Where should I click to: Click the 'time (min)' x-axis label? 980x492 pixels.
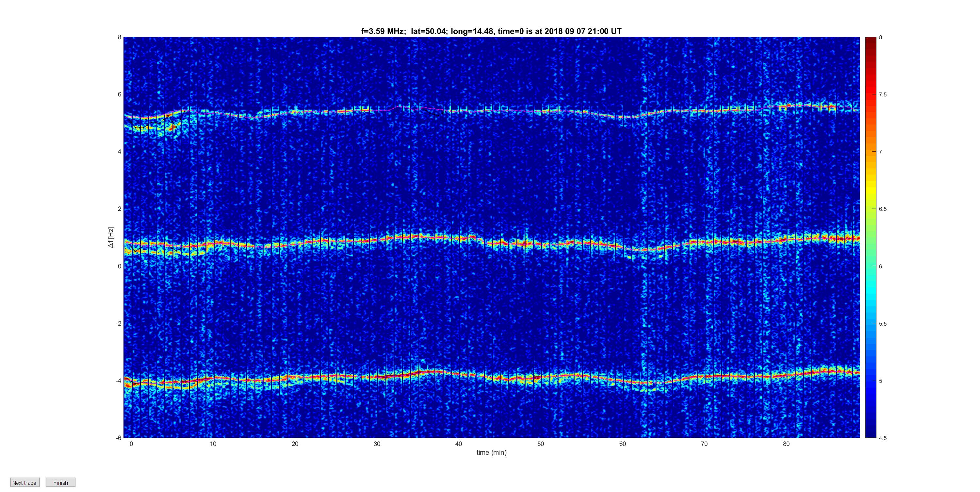pyautogui.click(x=492, y=452)
